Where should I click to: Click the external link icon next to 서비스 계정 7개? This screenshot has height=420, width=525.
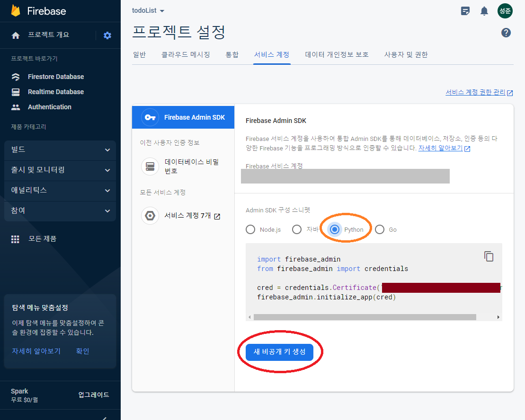217,216
